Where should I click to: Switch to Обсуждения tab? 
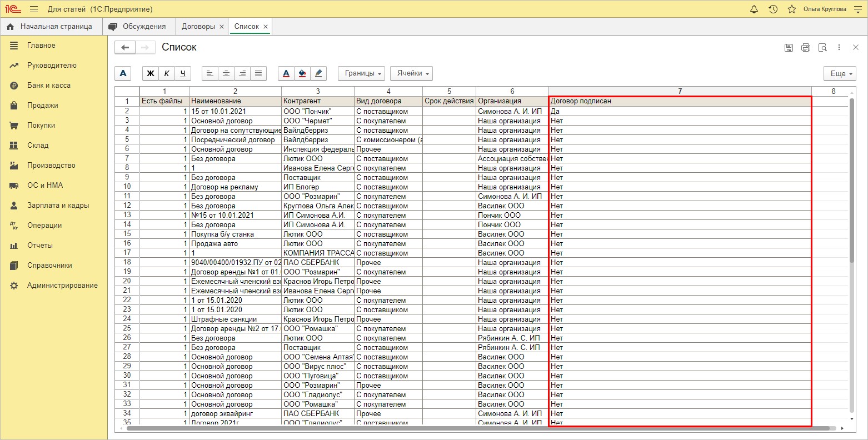(139, 27)
